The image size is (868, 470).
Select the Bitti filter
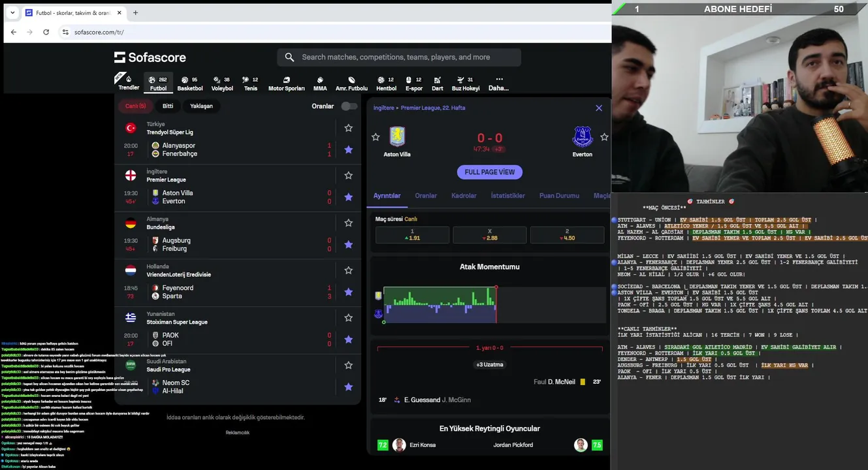pyautogui.click(x=168, y=106)
